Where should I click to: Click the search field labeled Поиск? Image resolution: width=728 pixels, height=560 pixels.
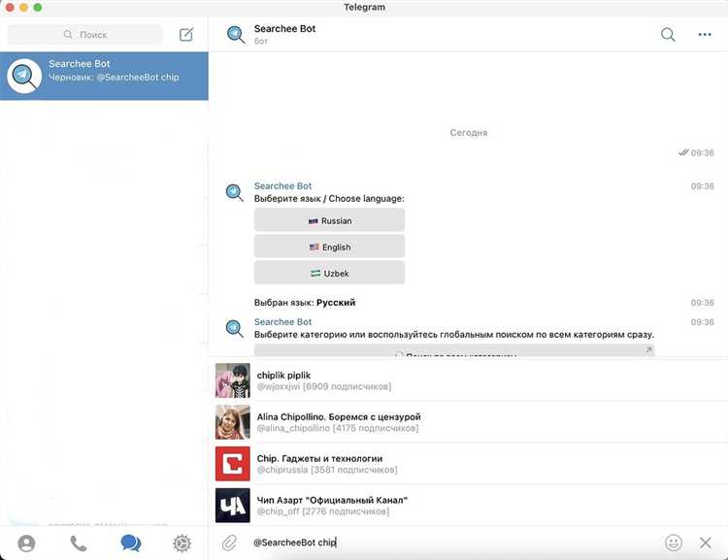[x=85, y=35]
